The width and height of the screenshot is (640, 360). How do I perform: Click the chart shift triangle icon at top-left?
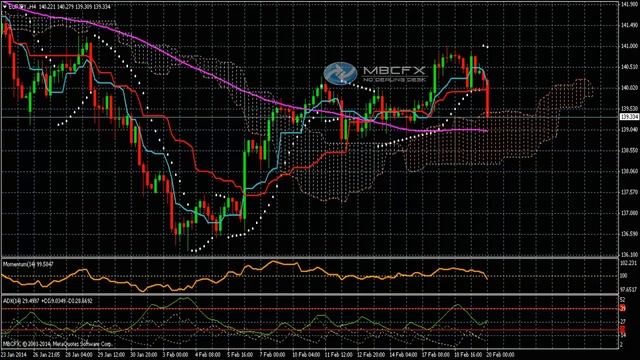5,7
